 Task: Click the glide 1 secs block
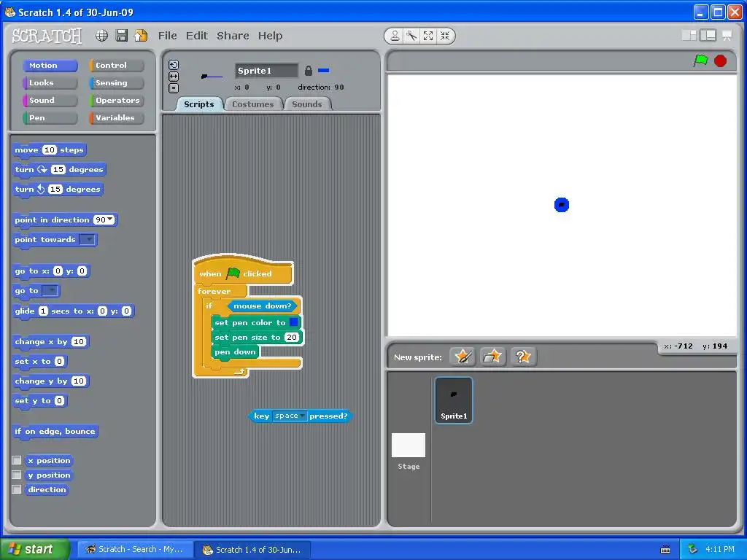pos(74,311)
